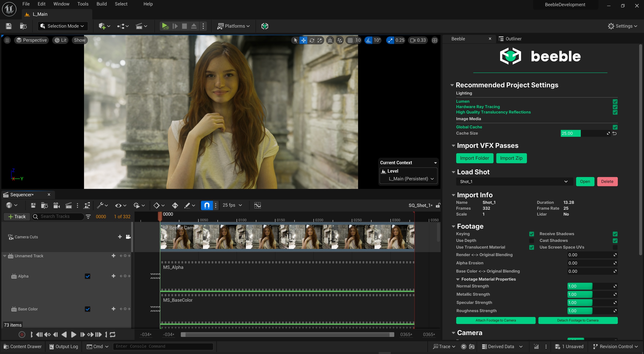The image size is (644, 354).
Task: Toggle surface snapping icon in viewport
Action: (x=340, y=40)
